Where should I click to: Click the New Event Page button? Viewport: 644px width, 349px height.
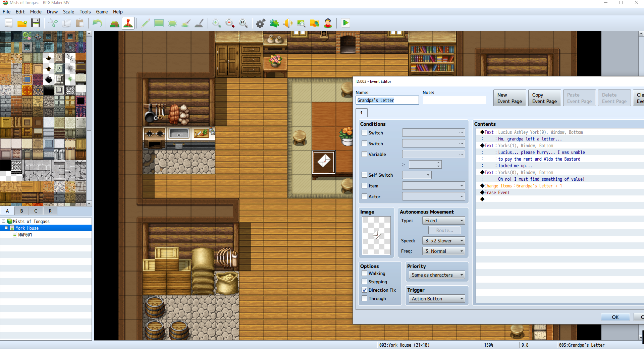pos(509,98)
